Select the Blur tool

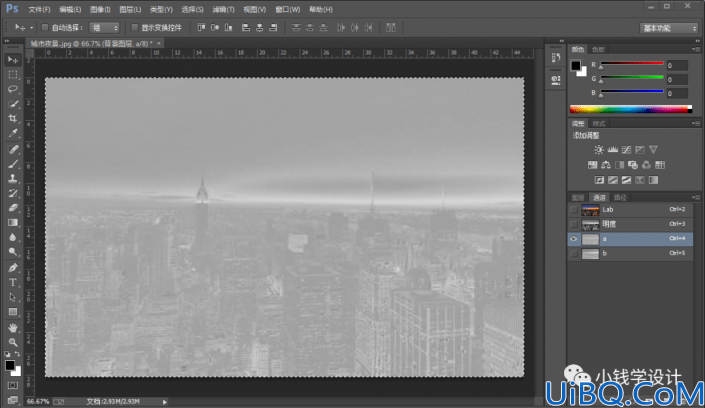(x=13, y=237)
